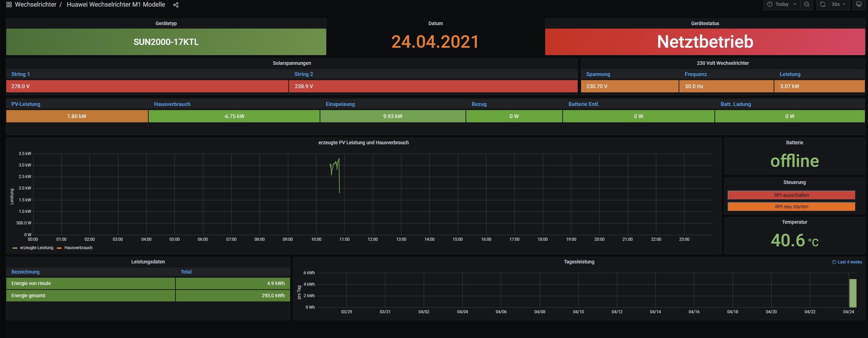Open the Solarspannungen panel title menu

pyautogui.click(x=292, y=63)
